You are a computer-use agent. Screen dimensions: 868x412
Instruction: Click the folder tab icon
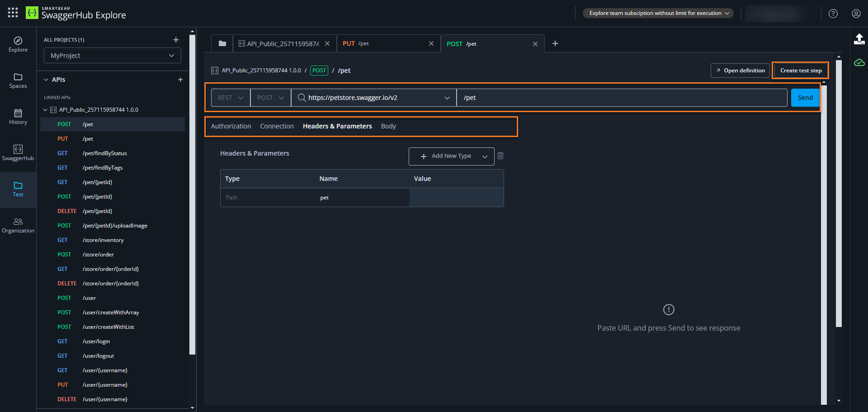tap(222, 43)
